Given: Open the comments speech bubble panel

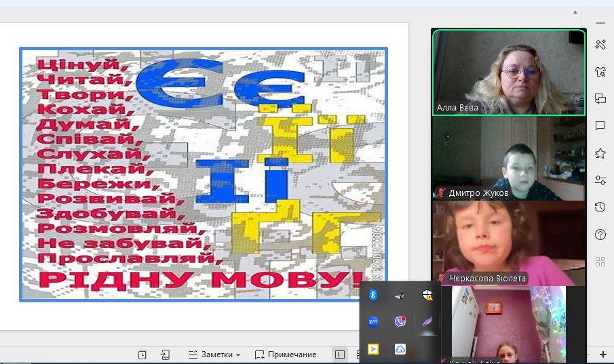Looking at the screenshot, I should 600,126.
